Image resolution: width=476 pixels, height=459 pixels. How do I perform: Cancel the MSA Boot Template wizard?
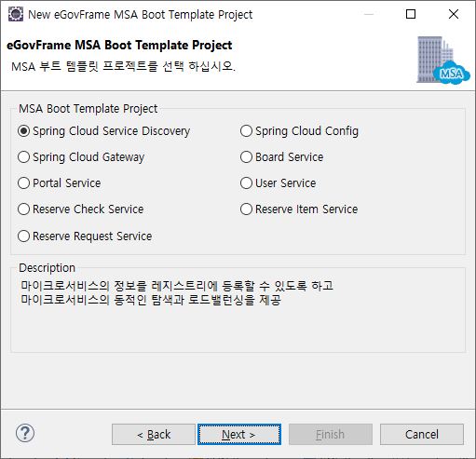[422, 434]
